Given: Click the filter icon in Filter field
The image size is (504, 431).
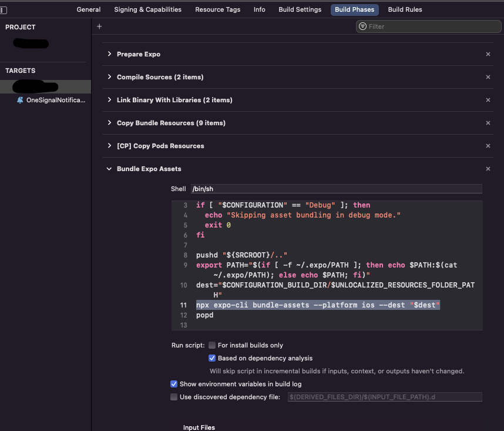Looking at the screenshot, I should pos(362,26).
